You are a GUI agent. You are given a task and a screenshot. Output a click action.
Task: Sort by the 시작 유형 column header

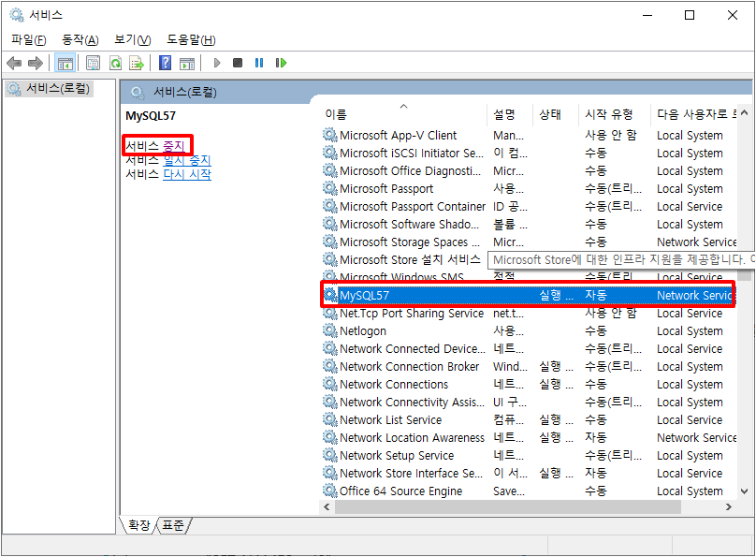coord(614,114)
